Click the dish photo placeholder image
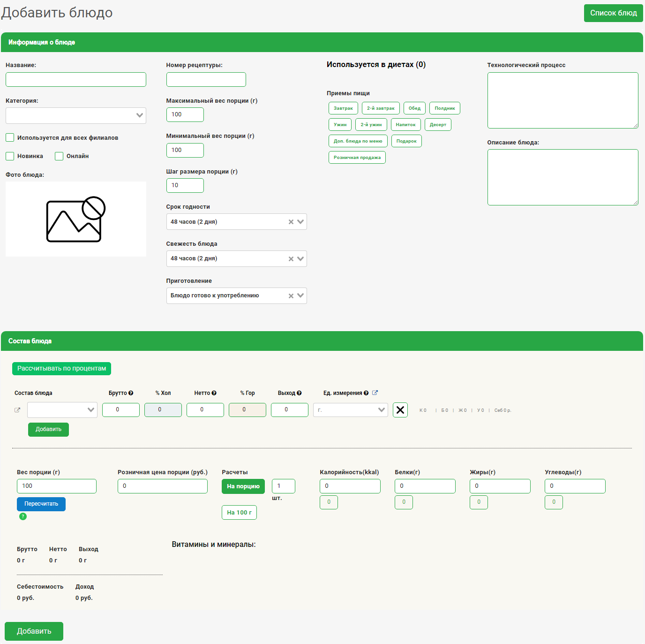Screen dimensions: 645x644 click(x=76, y=219)
